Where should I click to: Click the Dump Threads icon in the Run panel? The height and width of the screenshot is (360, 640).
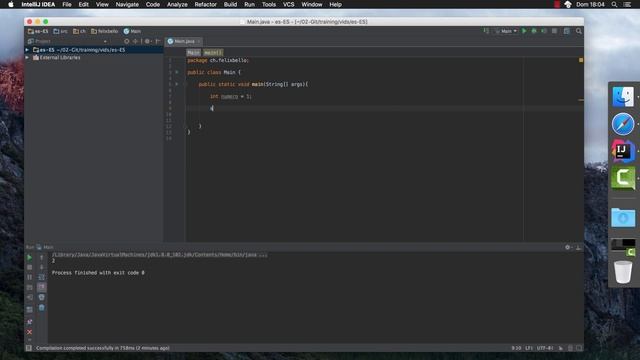click(29, 287)
